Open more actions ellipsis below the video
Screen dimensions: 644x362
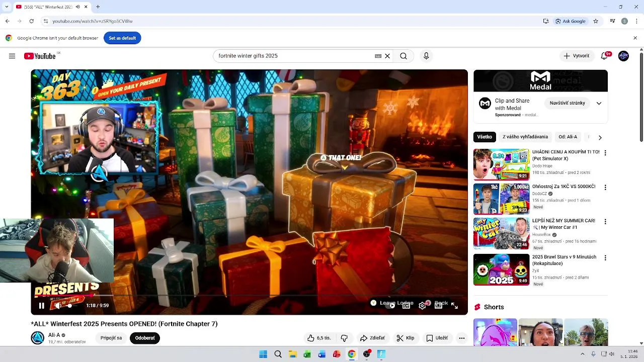click(461, 338)
